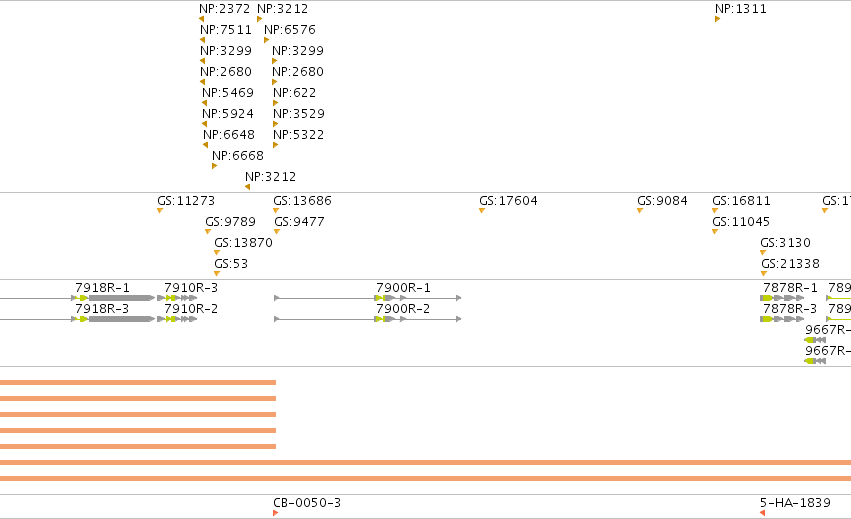
Task: Click the NP:1311 marker arrow
Action: pos(717,20)
